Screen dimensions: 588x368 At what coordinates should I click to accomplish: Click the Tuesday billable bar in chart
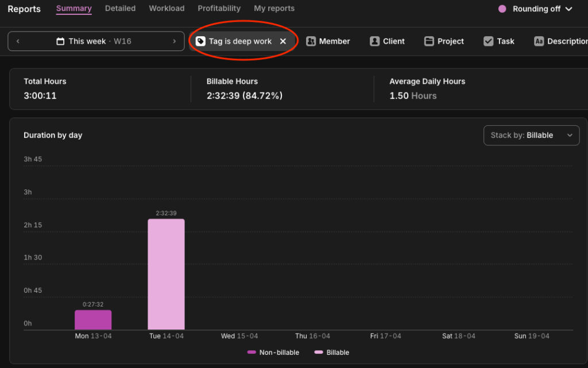click(166, 274)
